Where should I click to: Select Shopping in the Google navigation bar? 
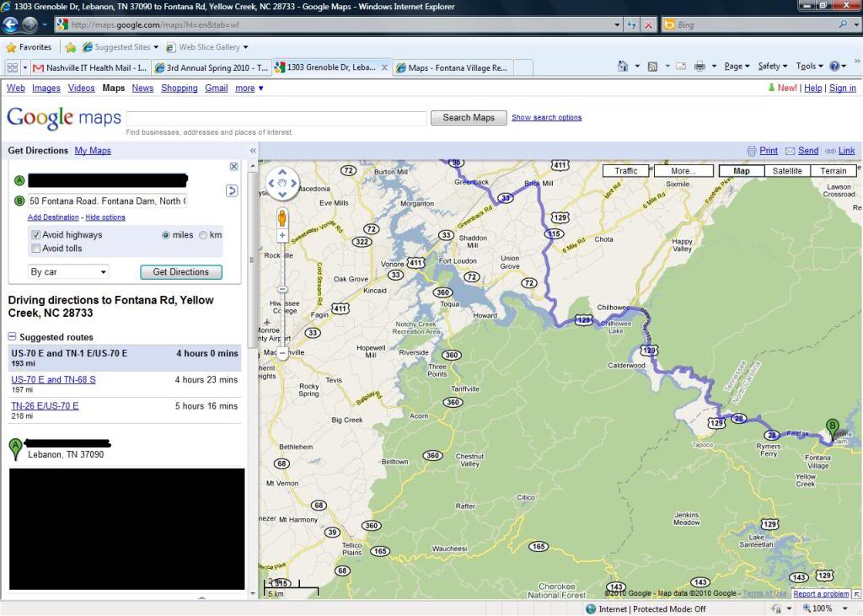(179, 88)
